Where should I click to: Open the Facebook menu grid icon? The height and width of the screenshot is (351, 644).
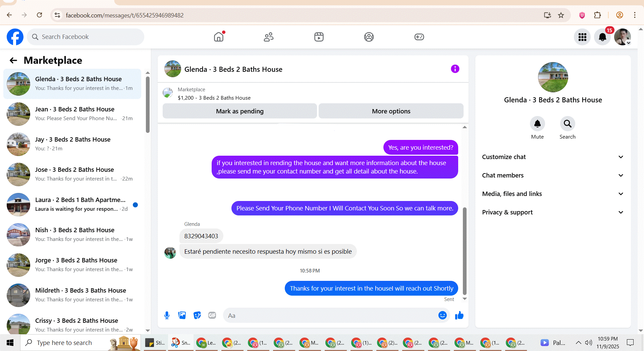tap(582, 37)
